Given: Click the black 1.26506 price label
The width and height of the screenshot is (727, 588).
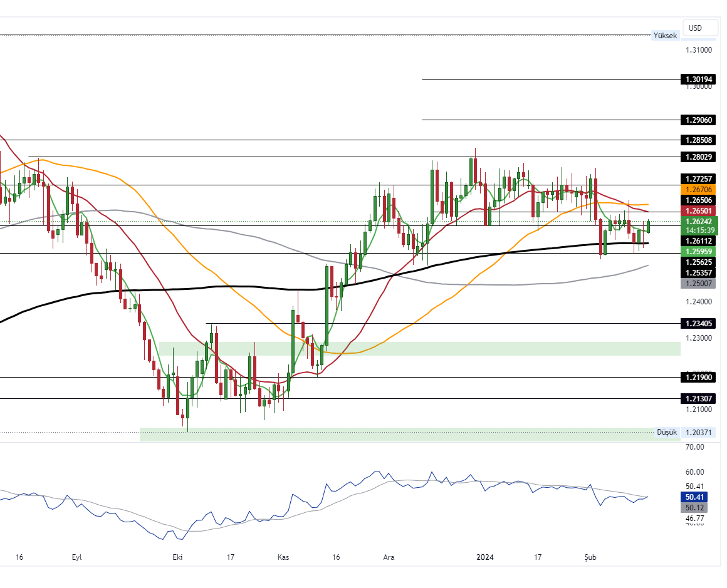Looking at the screenshot, I should [698, 200].
